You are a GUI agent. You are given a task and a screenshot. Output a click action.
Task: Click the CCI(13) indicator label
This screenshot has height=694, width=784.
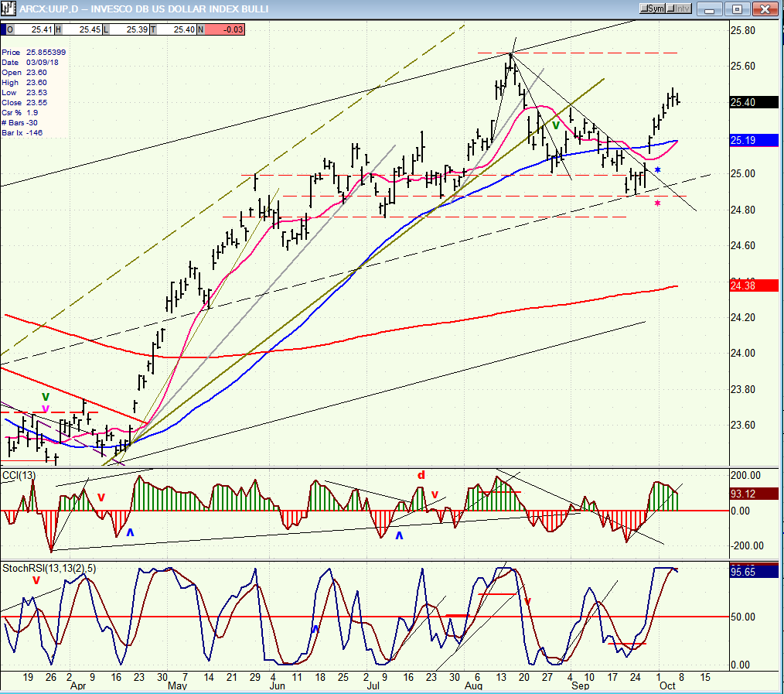click(x=19, y=475)
